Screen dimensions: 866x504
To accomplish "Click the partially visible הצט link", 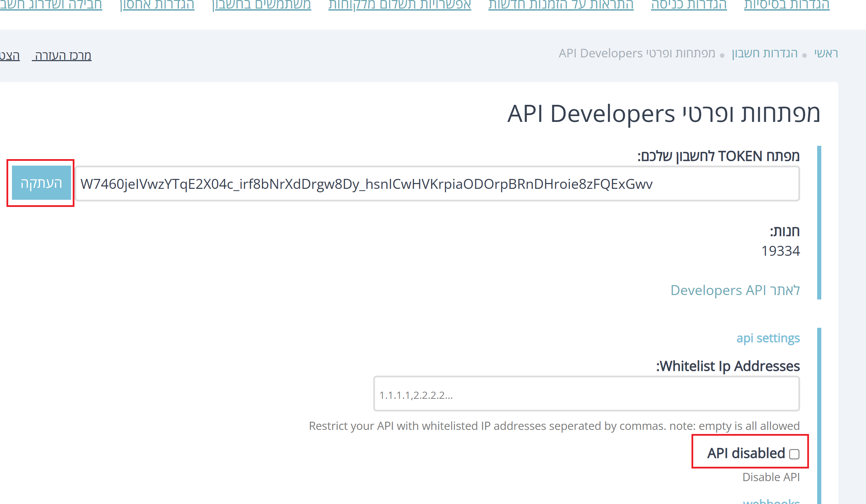I will point(10,55).
